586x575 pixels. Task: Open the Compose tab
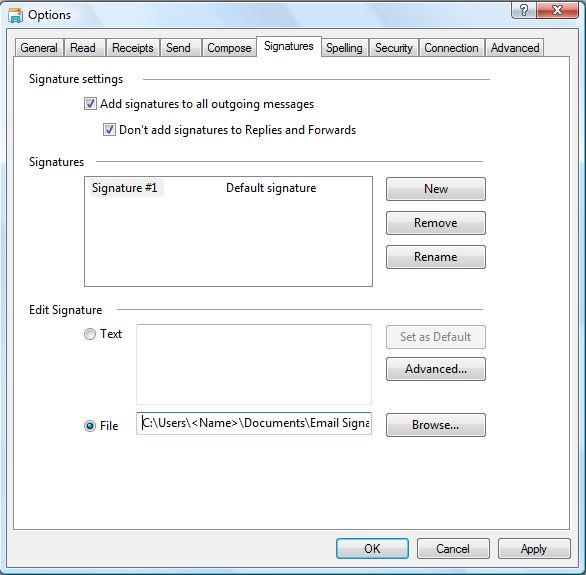click(229, 48)
